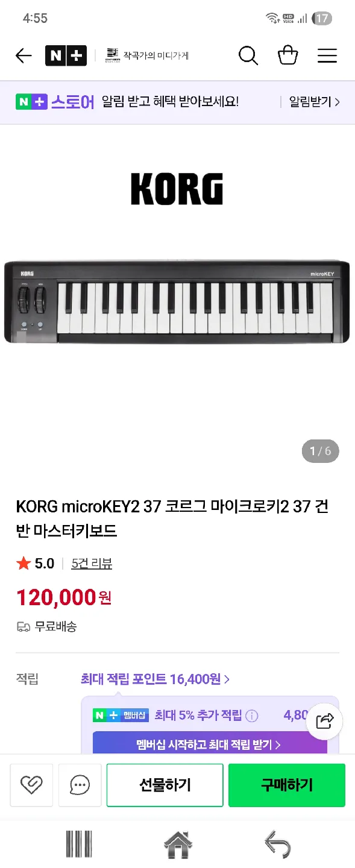Expand 최대 적립 포인트 16,400원 details

point(155,679)
